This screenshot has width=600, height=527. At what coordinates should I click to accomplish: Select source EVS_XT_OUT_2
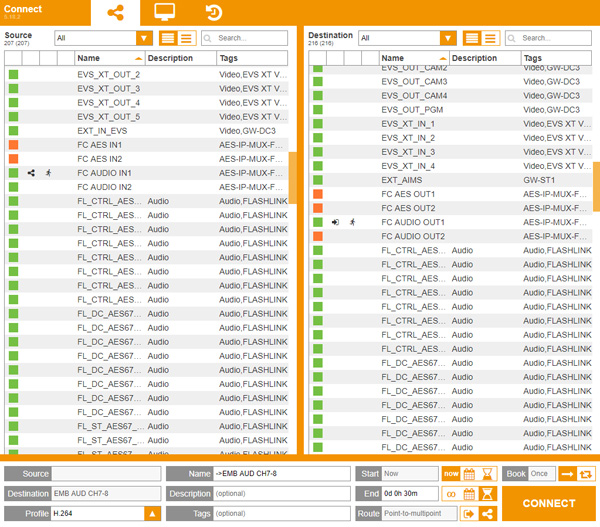[x=147, y=75]
